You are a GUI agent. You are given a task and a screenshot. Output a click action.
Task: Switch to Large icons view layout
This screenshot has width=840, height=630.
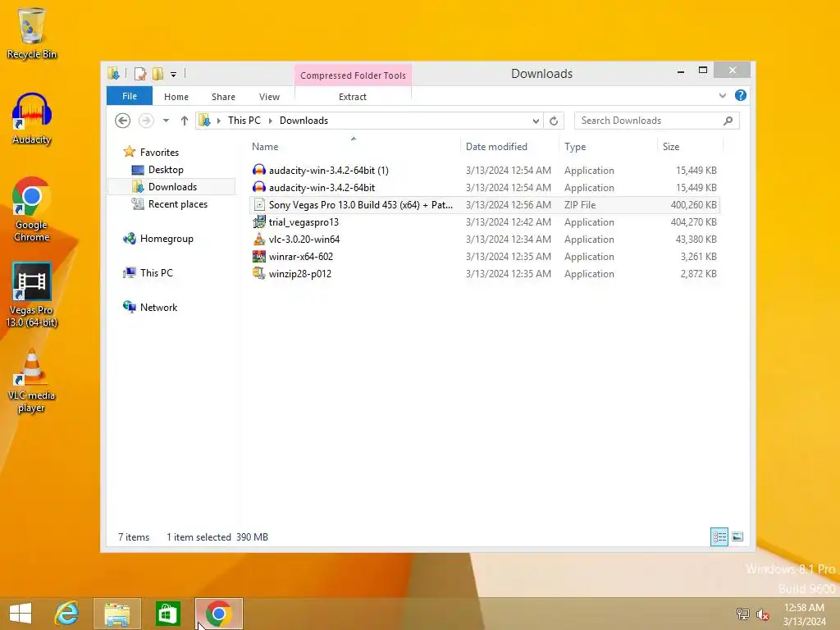[737, 536]
